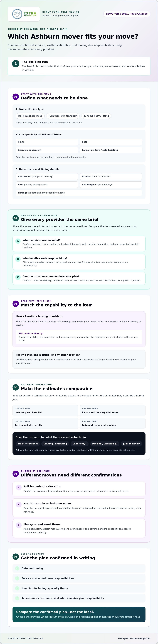The width and height of the screenshot is (158, 644).
Task: Select the Labor only? tag
Action: (80, 444)
